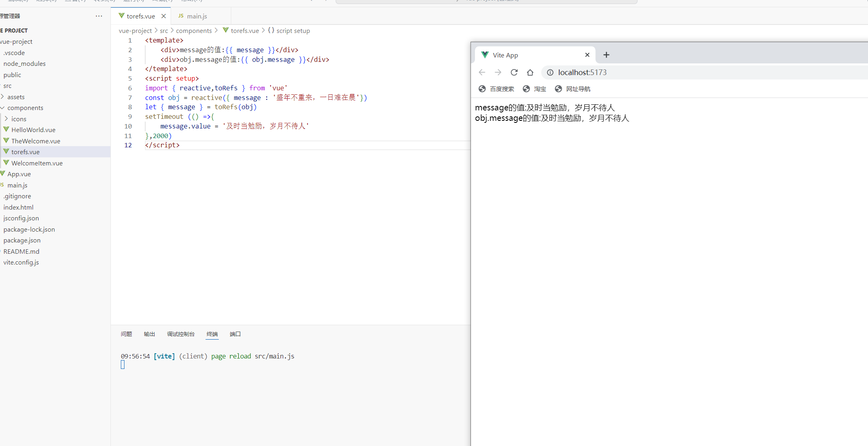Select the torefs.vue editor tab
868x446 pixels.
(141, 16)
